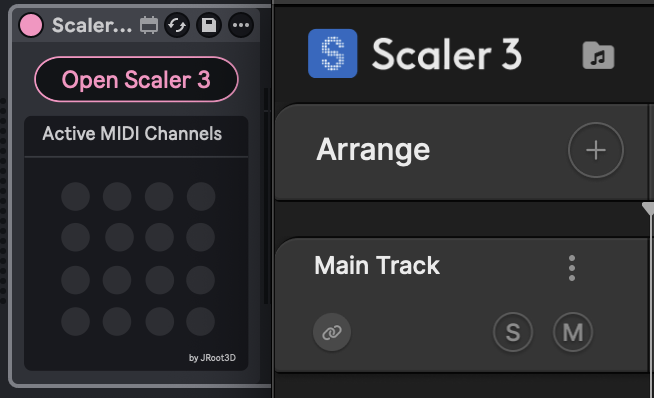Click the blue Scaler 3 logo icon
The width and height of the screenshot is (654, 398).
tap(332, 53)
